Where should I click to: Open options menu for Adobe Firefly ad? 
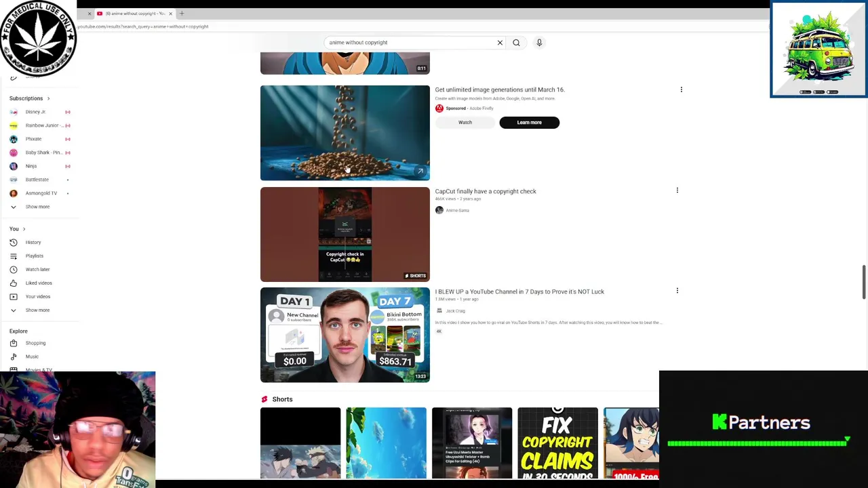[682, 89]
